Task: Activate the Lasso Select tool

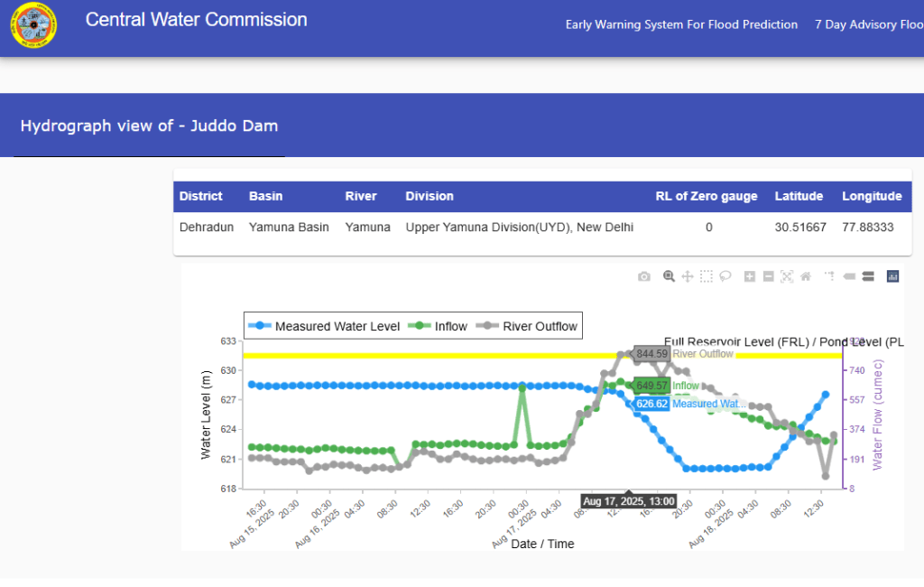Action: [725, 276]
